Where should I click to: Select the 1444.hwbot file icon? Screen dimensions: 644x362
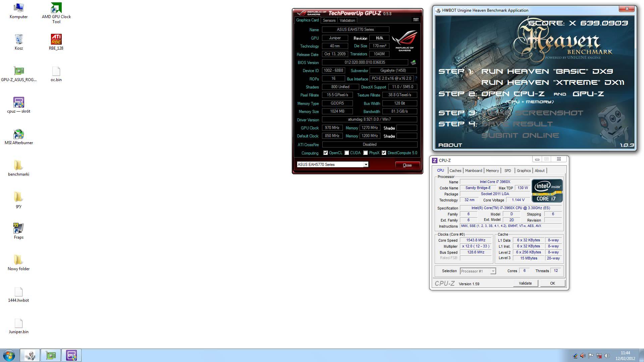point(18,295)
